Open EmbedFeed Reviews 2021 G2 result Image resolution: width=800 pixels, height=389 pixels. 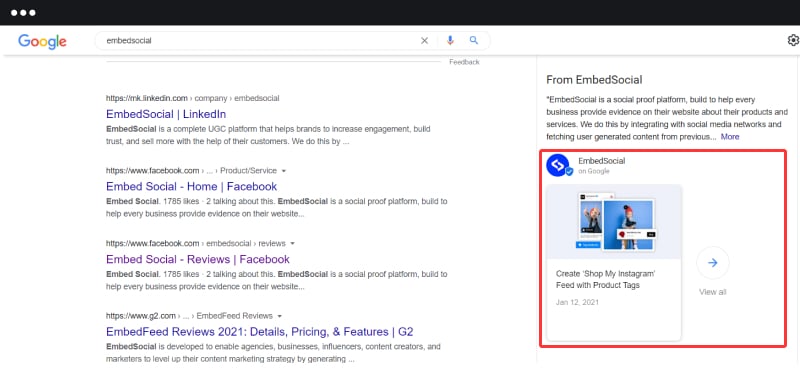click(260, 332)
